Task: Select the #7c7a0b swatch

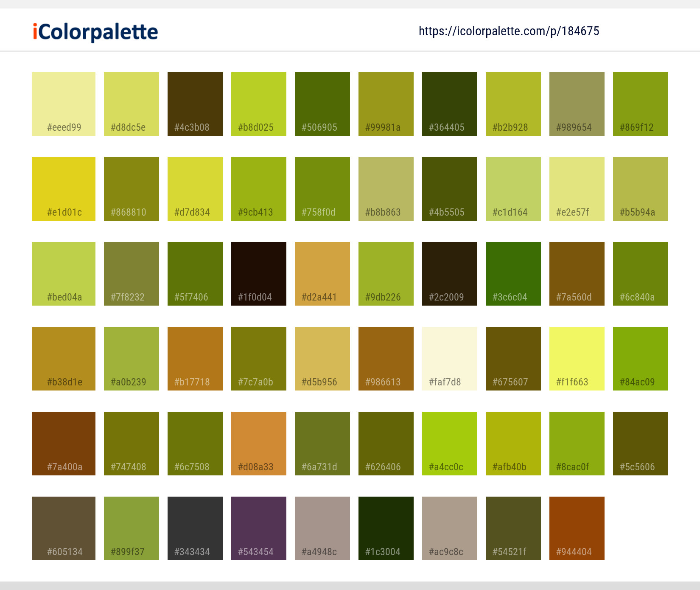Action: tap(259, 359)
